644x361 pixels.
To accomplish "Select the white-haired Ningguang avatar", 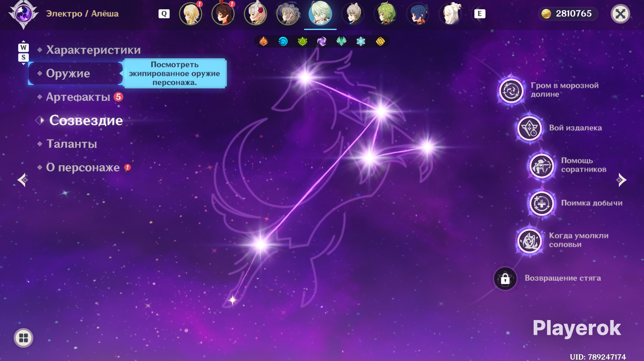I will pyautogui.click(x=450, y=14).
